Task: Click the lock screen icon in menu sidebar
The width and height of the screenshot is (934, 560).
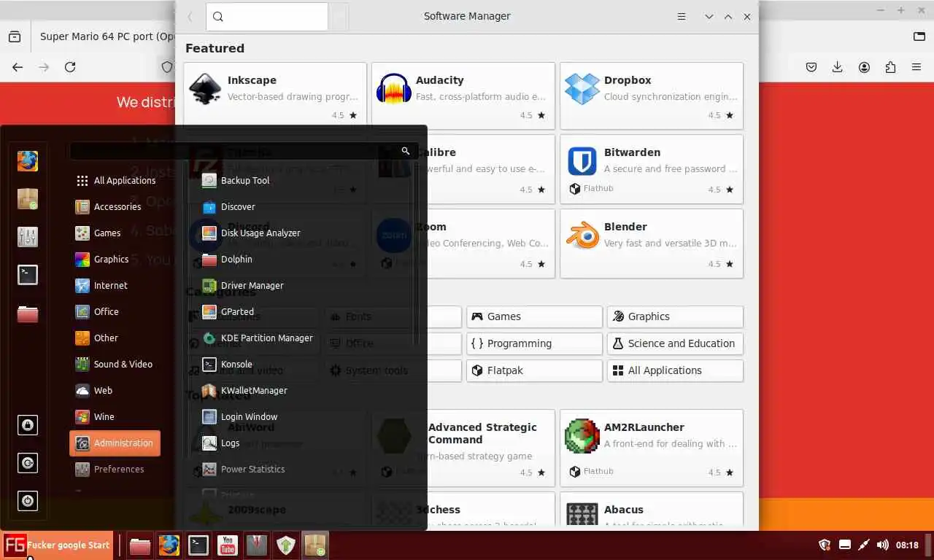Action: point(28,425)
